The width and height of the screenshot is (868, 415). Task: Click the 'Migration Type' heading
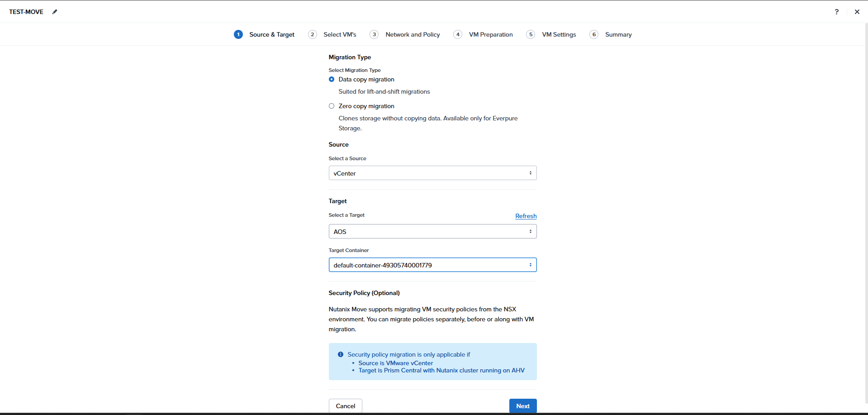tap(350, 57)
